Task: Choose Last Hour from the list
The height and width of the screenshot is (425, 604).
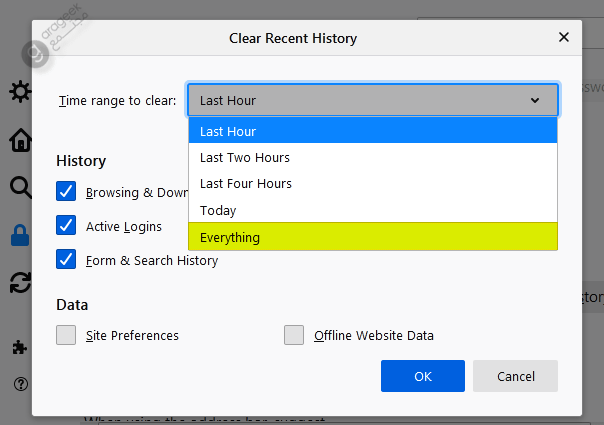Action: 372,131
